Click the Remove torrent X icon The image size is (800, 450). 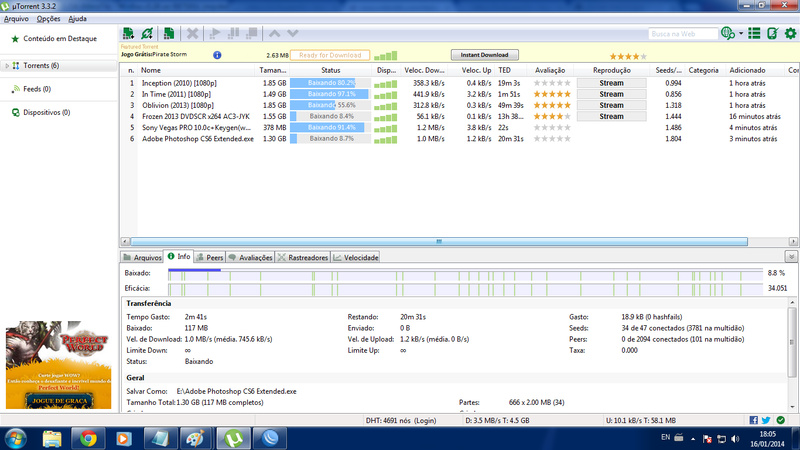(192, 34)
